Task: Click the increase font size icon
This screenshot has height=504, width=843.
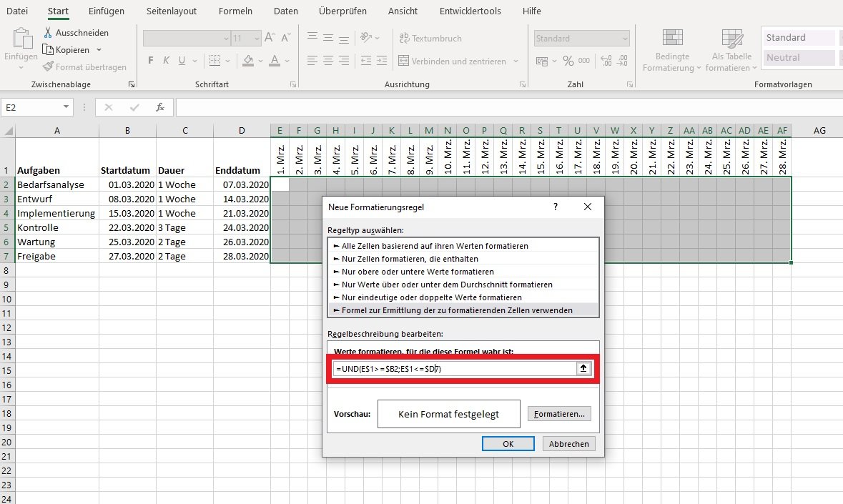Action: click(x=270, y=38)
